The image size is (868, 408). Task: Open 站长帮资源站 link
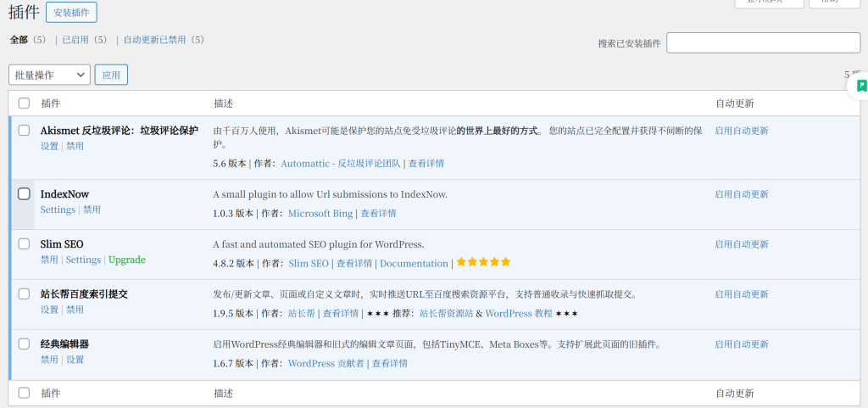[x=447, y=313]
